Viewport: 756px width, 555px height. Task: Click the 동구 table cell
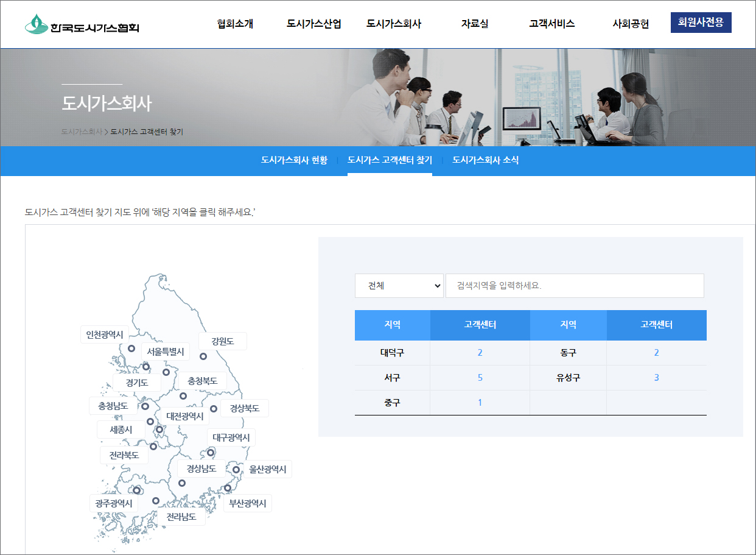click(568, 353)
